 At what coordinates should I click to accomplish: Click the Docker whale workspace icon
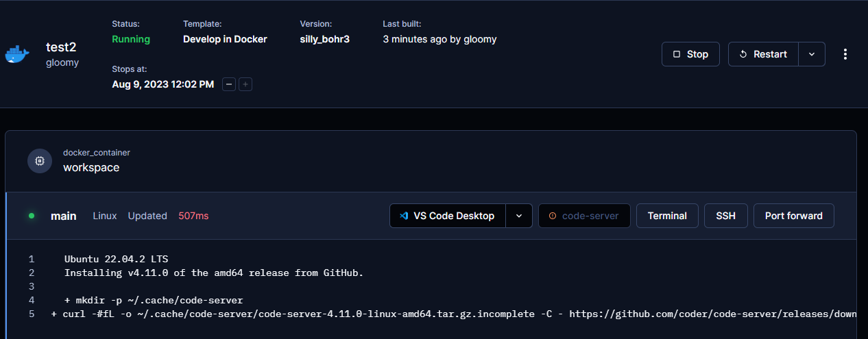point(17,54)
